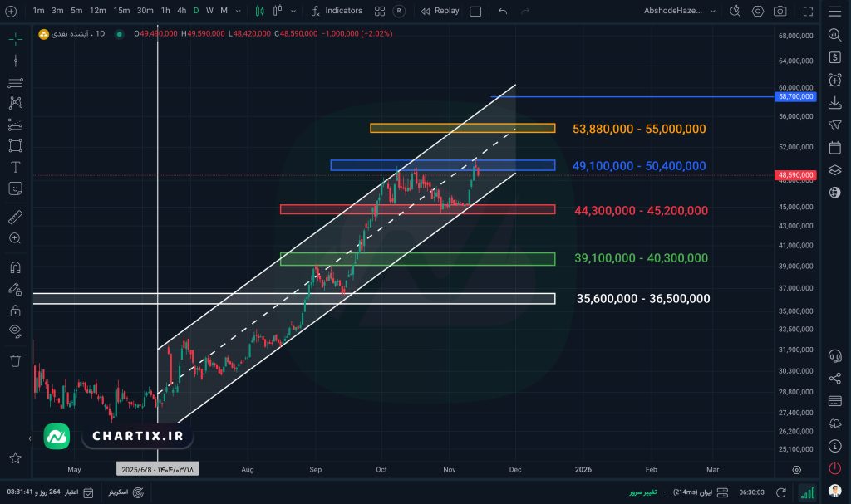Switch to the 4h timeframe
This screenshot has height=504, width=851.
tap(181, 11)
